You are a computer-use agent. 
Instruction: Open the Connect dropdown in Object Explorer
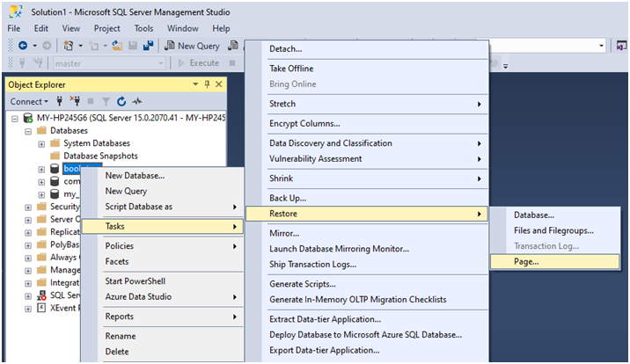click(29, 101)
